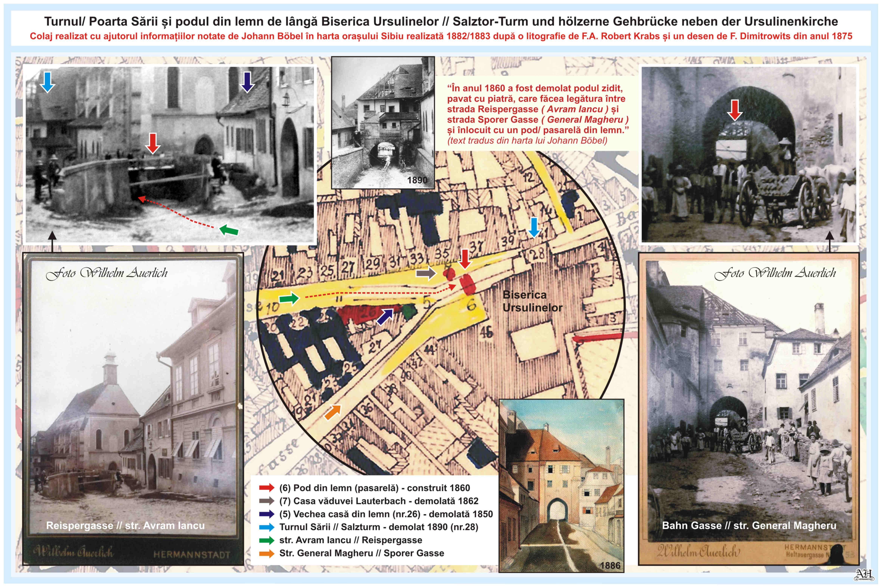Click the gray Casa Lauterbach legend arrow
The width and height of the screenshot is (882, 588).
click(x=267, y=501)
